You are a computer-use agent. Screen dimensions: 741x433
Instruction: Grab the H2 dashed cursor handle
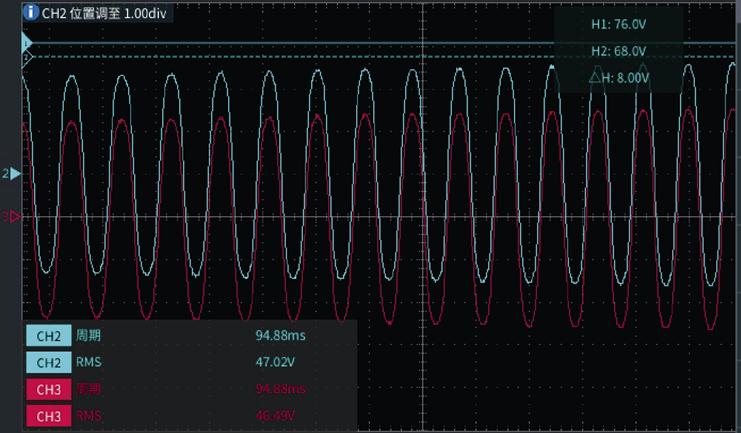tap(26, 58)
